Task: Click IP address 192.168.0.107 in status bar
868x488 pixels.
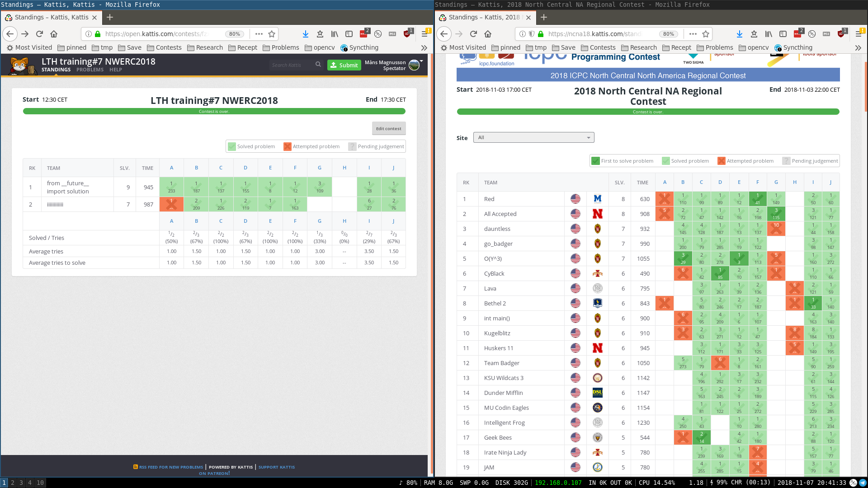Action: (x=558, y=483)
